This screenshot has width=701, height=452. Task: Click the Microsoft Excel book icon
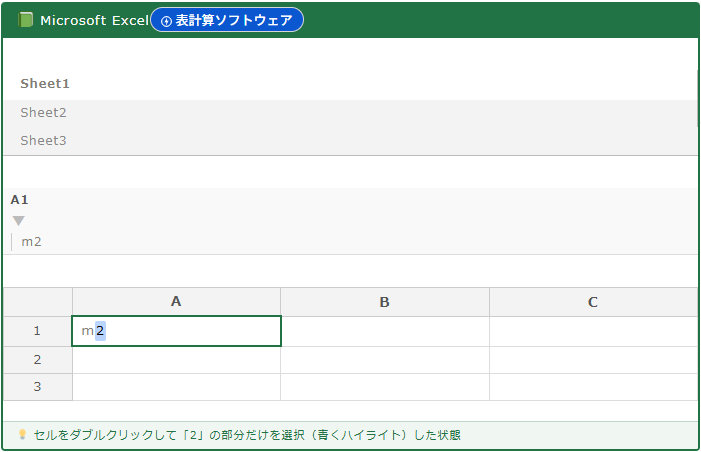click(x=26, y=20)
